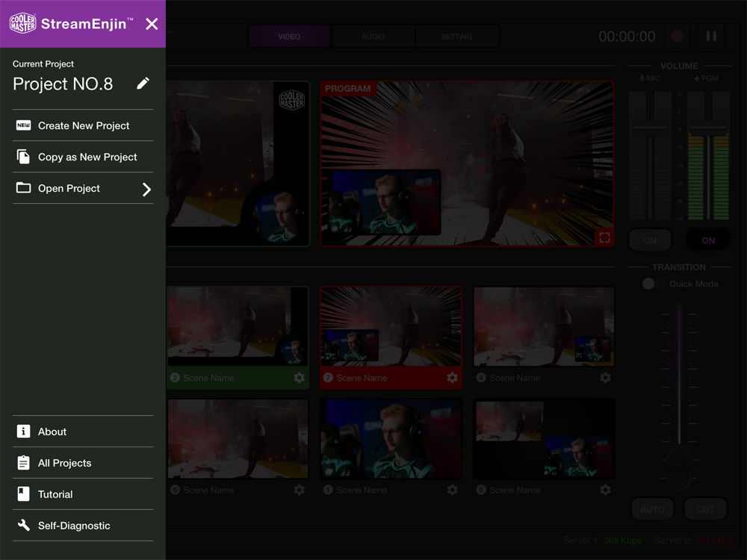Screen dimensions: 747x560
Task: Select the scene 1 thumbnail
Action: click(x=391, y=439)
